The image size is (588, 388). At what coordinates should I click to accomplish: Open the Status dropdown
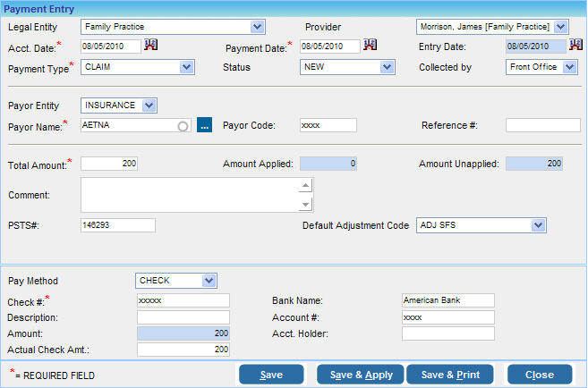click(x=387, y=67)
